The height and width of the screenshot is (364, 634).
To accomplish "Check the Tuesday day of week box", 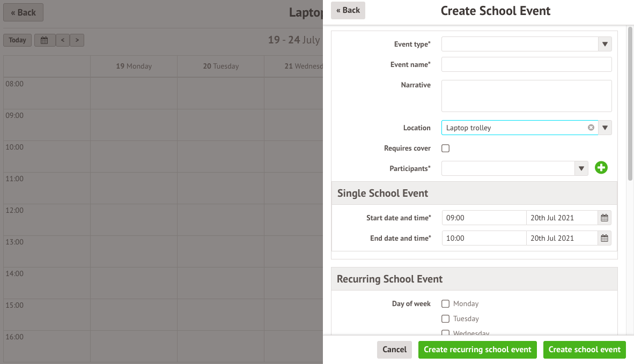I will (446, 319).
